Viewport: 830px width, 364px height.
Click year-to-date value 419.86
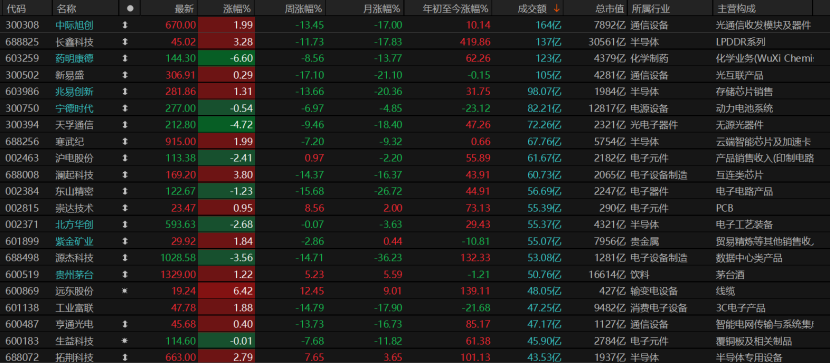[x=475, y=42]
